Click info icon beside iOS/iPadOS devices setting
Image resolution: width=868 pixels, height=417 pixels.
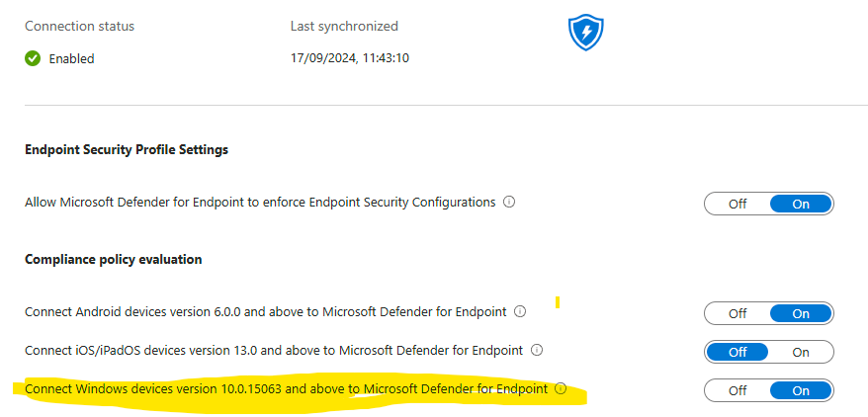[537, 350]
